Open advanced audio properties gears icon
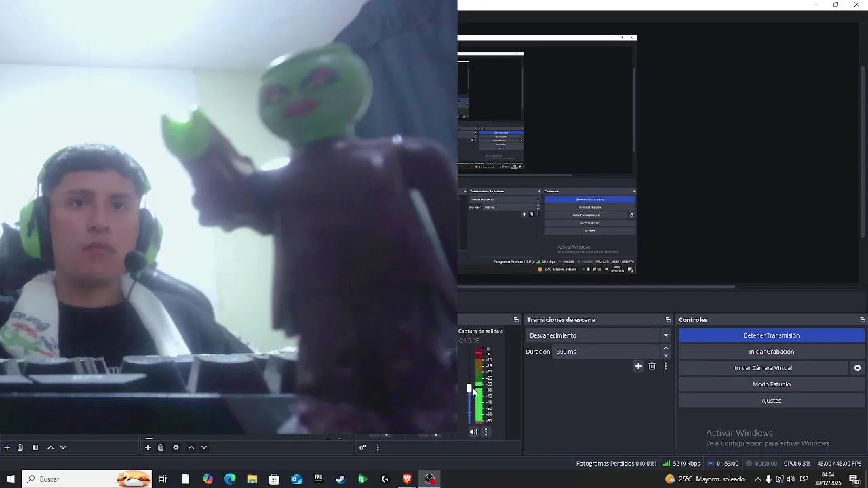Screen dimensions: 868x488 (x=363, y=447)
